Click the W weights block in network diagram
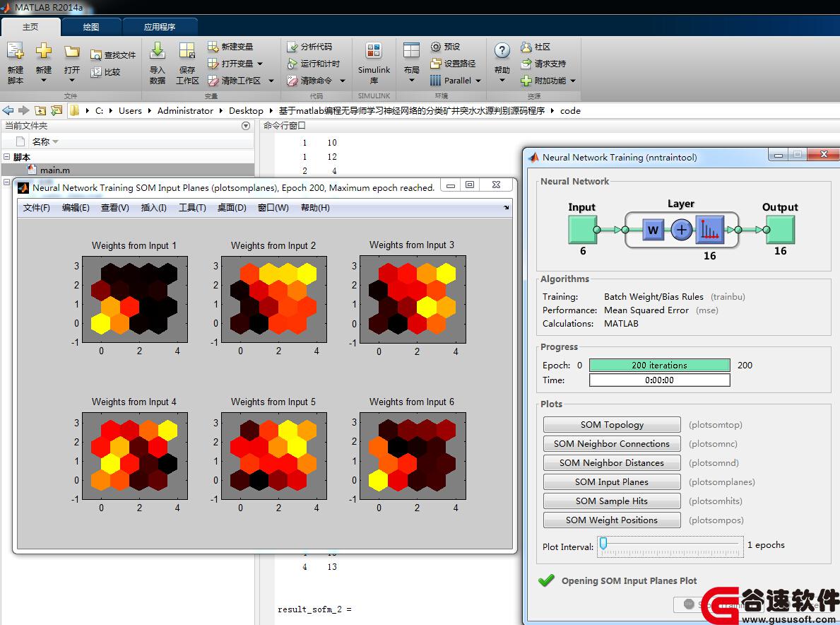The height and width of the screenshot is (625, 840). click(653, 230)
